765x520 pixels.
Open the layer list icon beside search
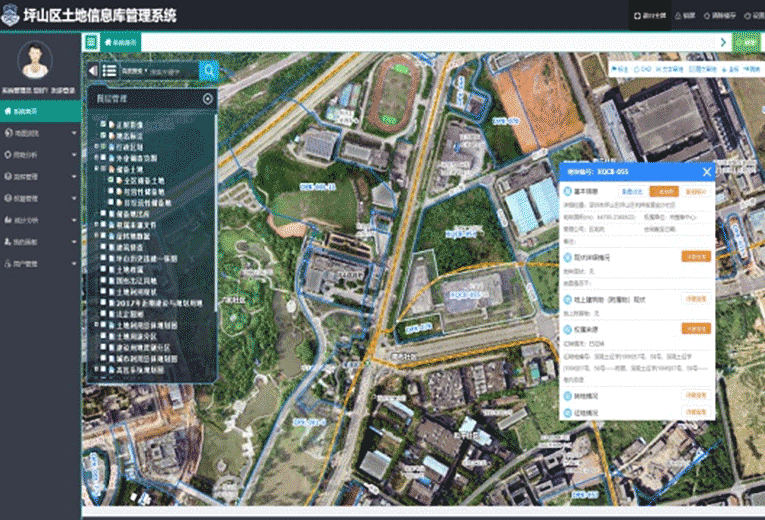point(108,71)
